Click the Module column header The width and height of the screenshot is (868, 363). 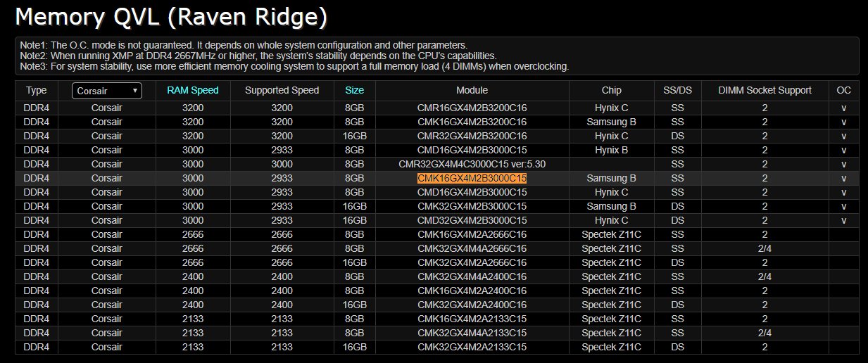[x=472, y=90]
